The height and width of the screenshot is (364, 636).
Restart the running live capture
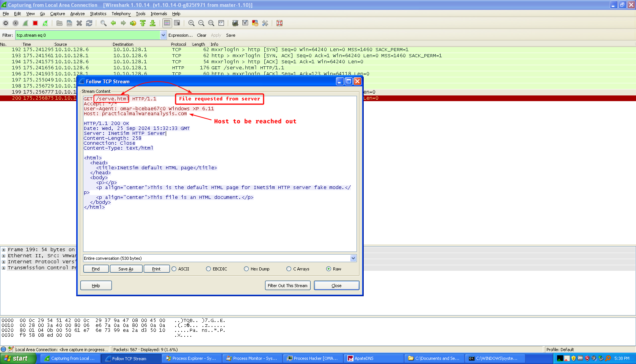pos(45,23)
